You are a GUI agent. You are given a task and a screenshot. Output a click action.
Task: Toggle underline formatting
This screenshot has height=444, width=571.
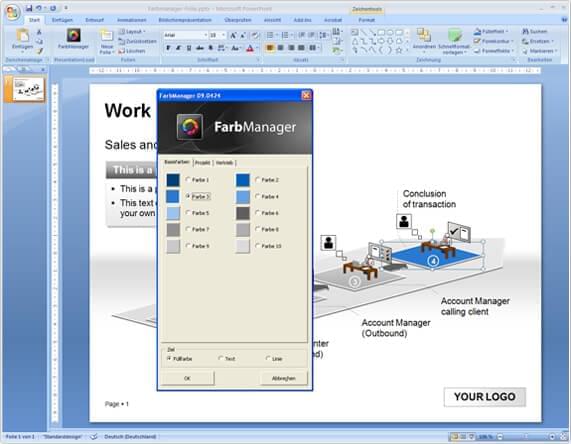pos(189,48)
